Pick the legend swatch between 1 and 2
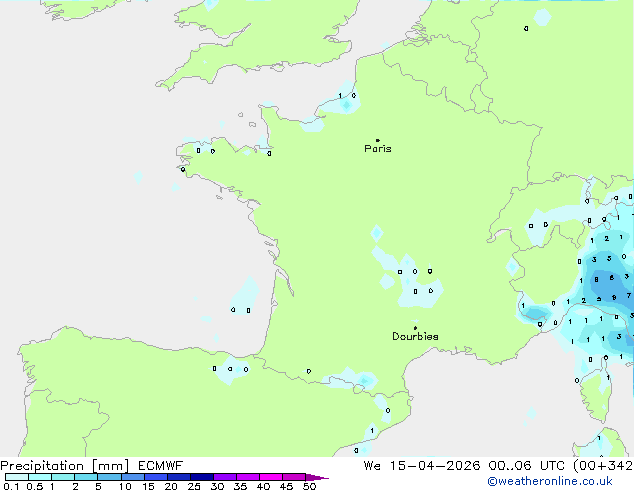The width and height of the screenshot is (634, 490). tap(64, 478)
